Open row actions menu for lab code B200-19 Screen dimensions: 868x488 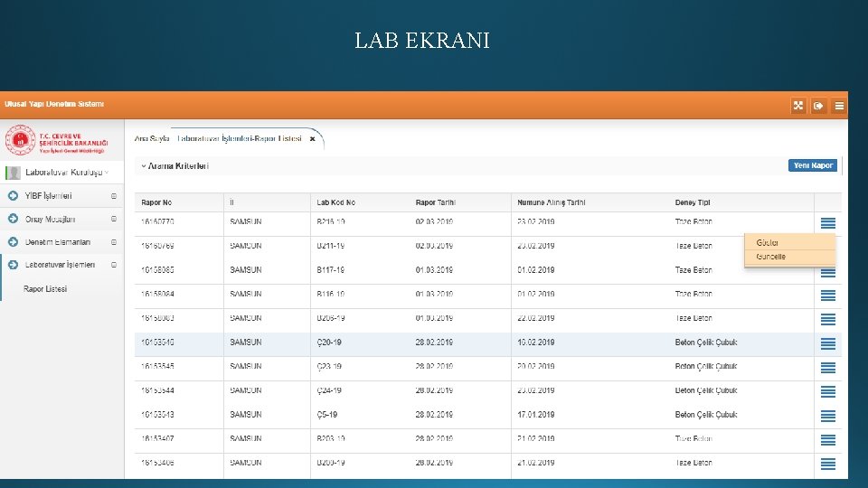coord(828,464)
